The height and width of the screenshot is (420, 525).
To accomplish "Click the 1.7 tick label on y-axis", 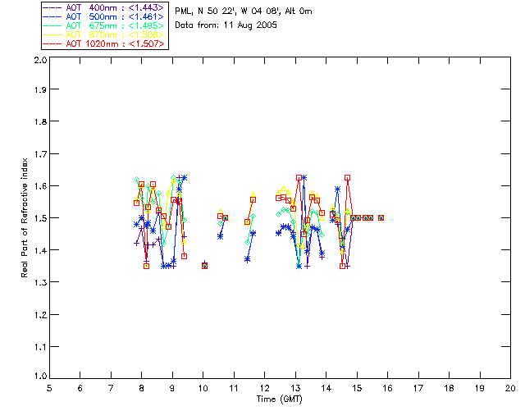I will point(39,156).
